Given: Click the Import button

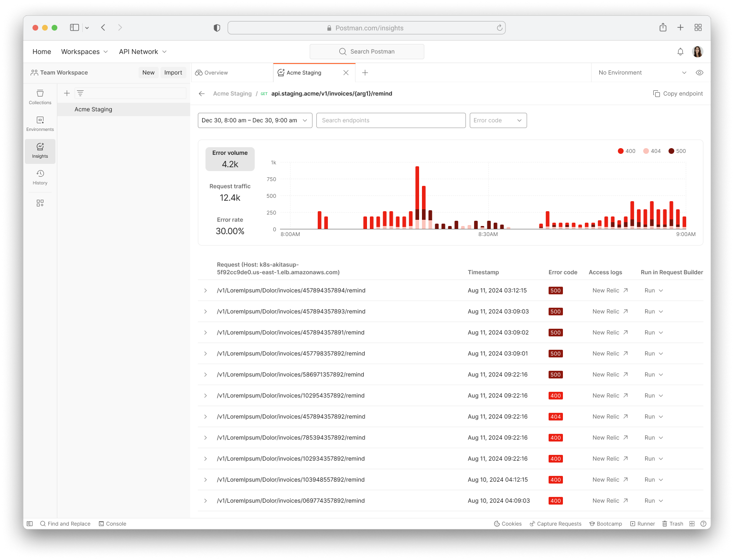Looking at the screenshot, I should click(x=173, y=73).
